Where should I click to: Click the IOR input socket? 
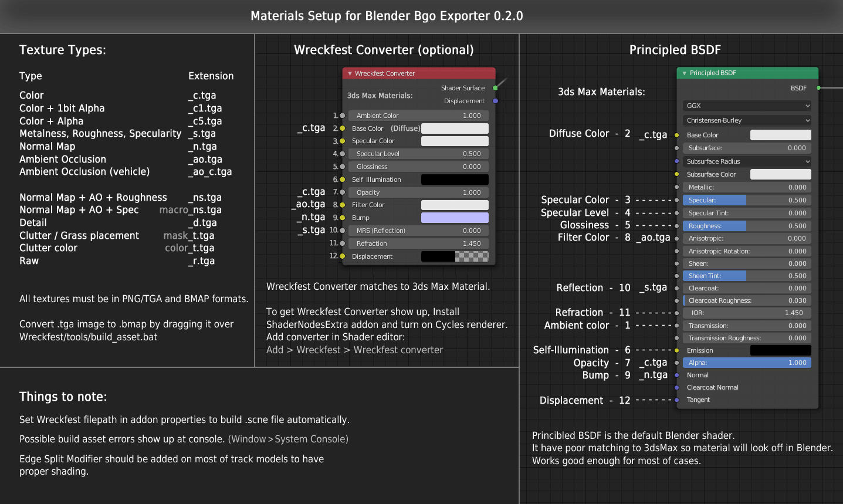[x=676, y=313]
